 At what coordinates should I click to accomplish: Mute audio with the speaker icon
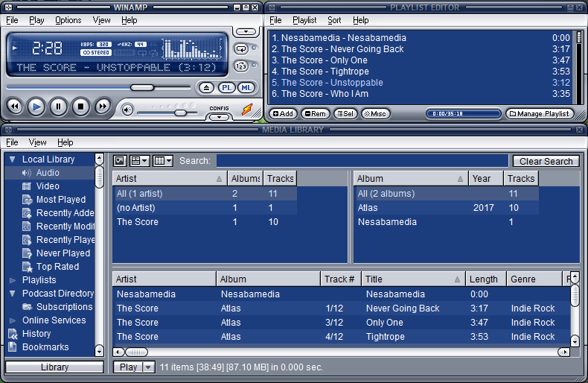127,110
